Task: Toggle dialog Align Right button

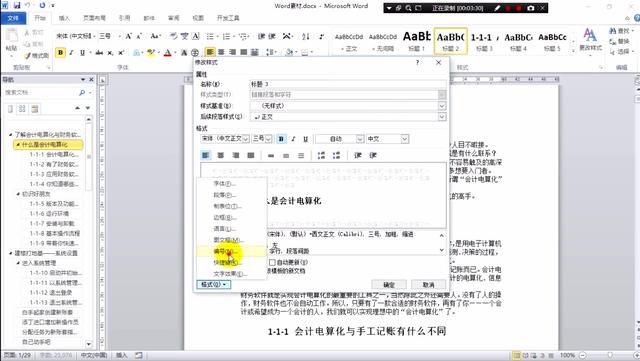Action: [x=236, y=155]
